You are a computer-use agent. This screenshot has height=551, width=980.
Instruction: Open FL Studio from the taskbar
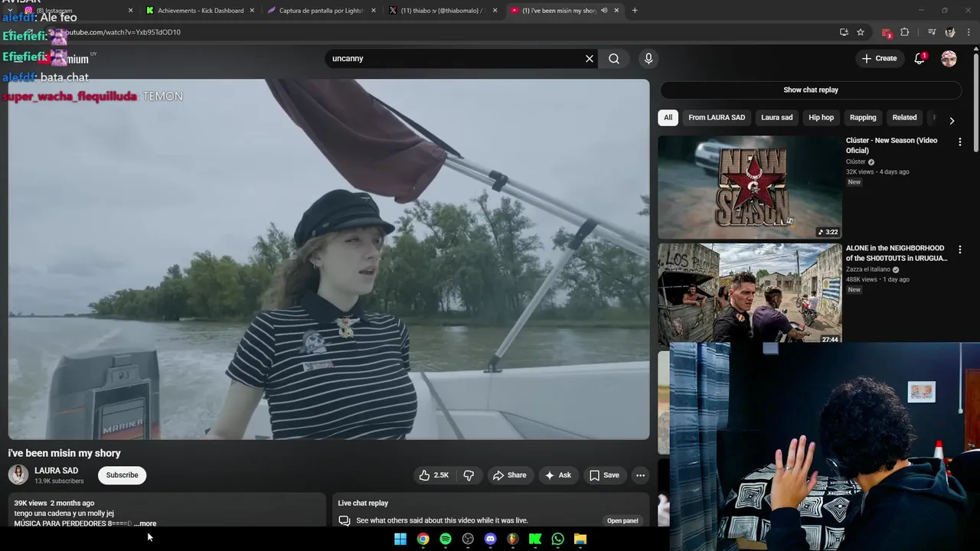[513, 539]
